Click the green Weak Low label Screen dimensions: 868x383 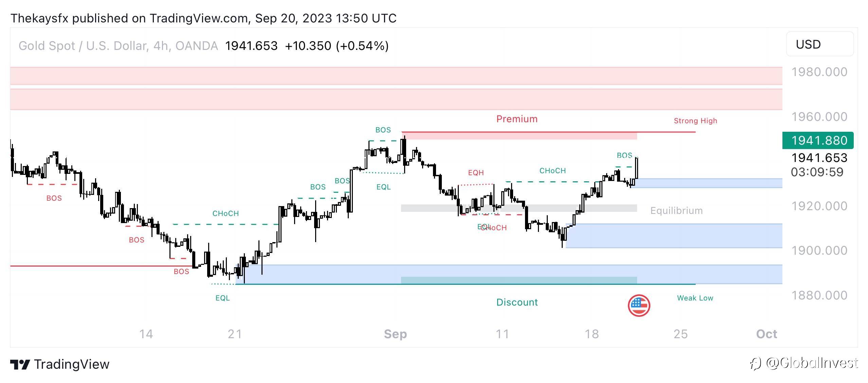click(695, 298)
